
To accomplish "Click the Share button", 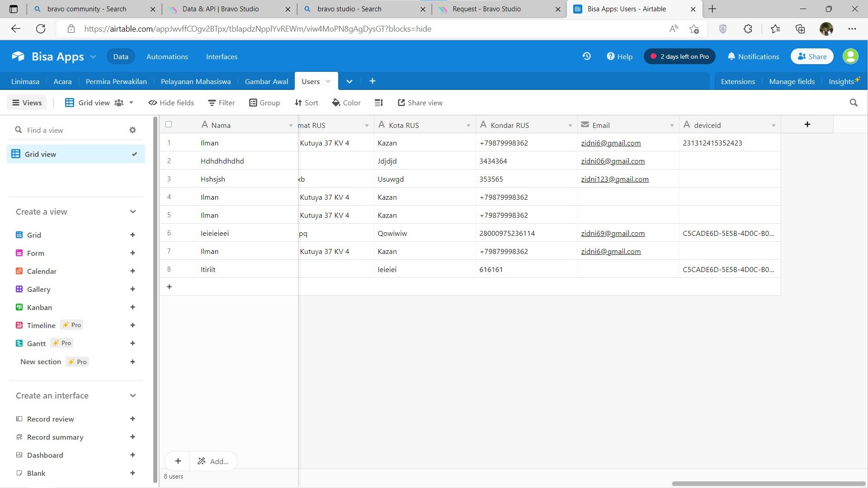I will (x=812, y=56).
